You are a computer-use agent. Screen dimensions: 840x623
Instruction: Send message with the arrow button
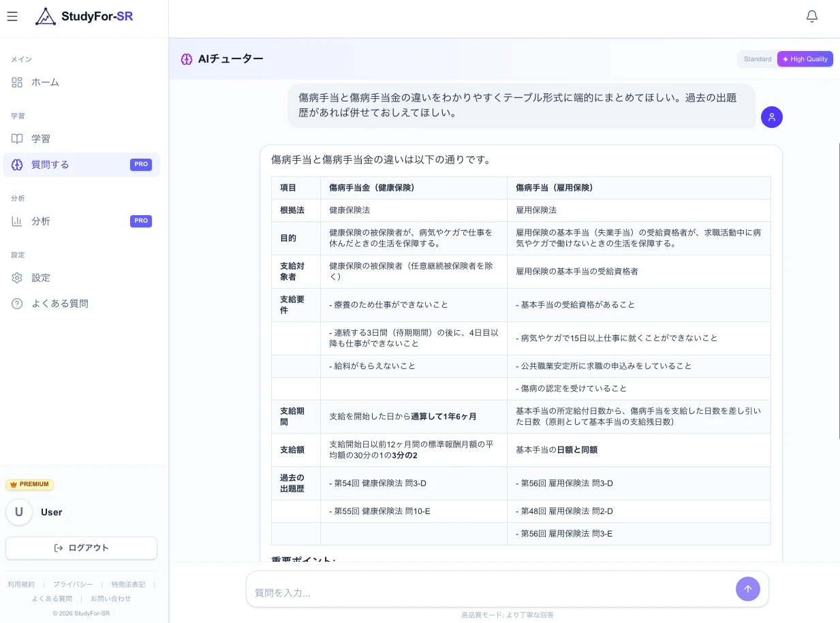pyautogui.click(x=747, y=589)
